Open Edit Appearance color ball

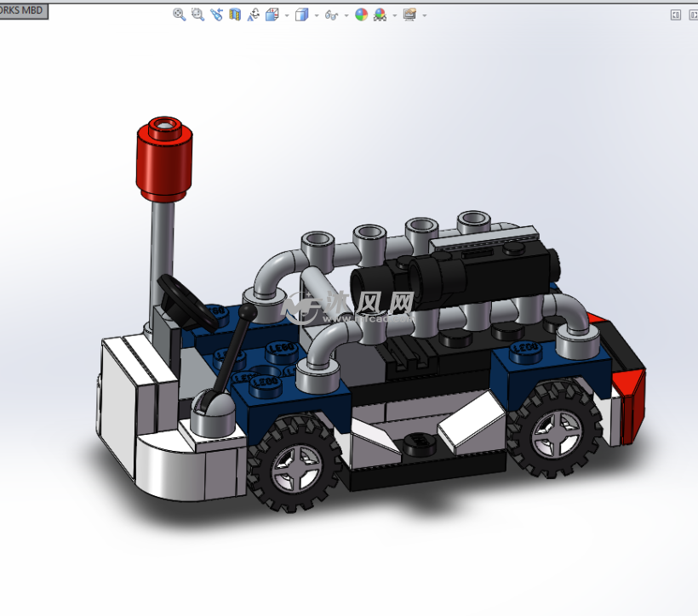tap(361, 14)
